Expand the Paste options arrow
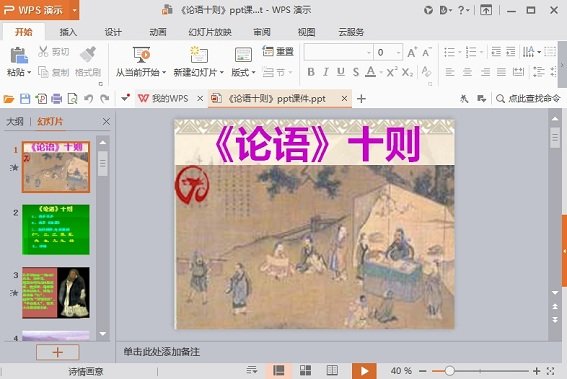 click(29, 72)
